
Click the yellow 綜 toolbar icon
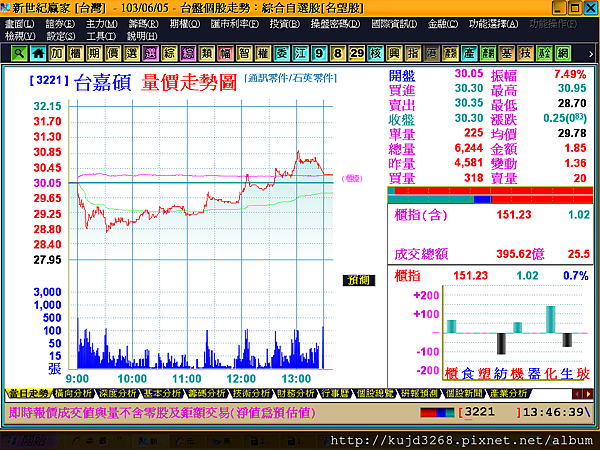click(x=170, y=53)
